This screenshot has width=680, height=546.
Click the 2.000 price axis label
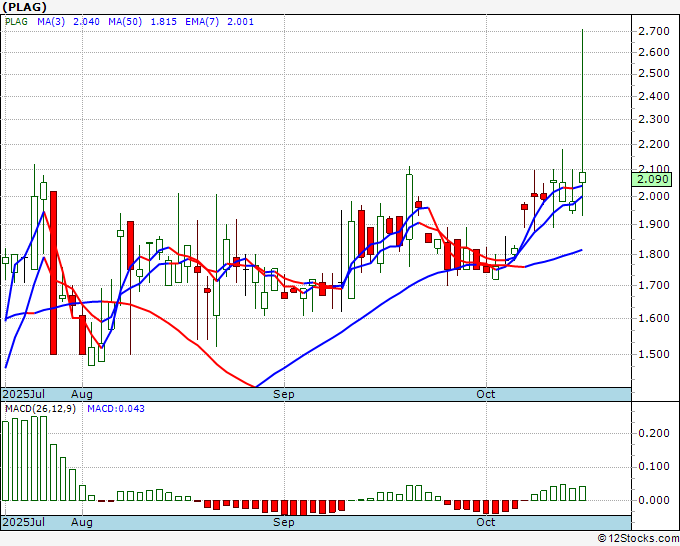pos(654,196)
